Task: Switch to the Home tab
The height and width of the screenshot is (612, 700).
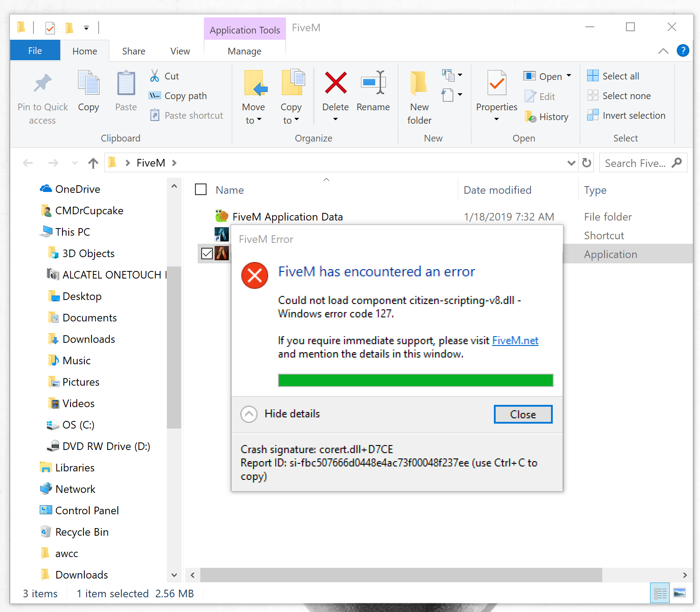Action: point(85,51)
